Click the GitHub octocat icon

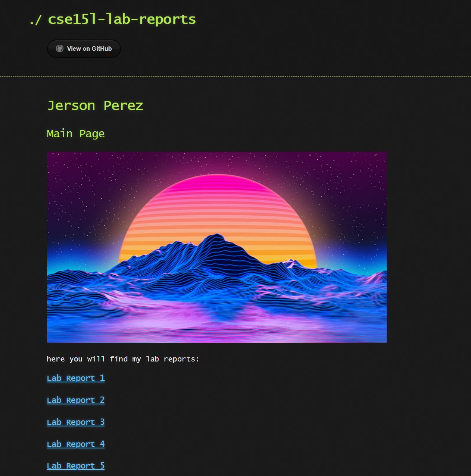click(x=60, y=48)
